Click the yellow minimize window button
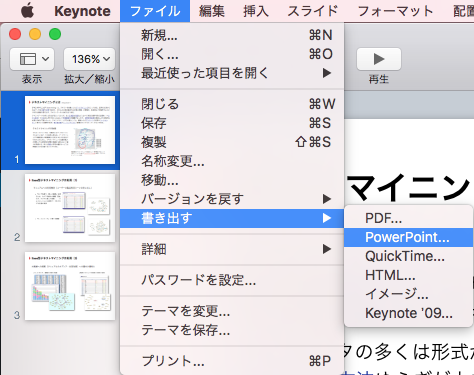This screenshot has width=474, height=375. coord(35,34)
